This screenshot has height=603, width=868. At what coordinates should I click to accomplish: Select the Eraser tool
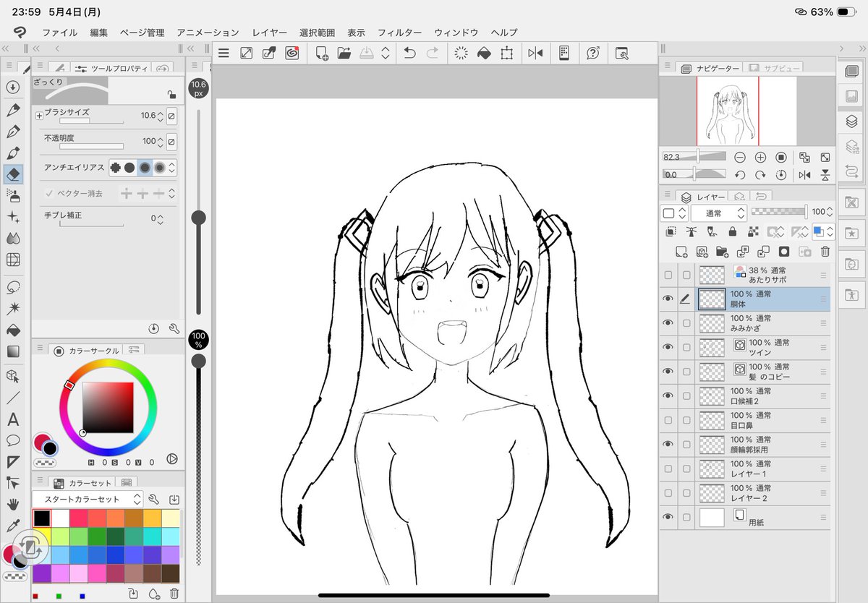[x=12, y=174]
